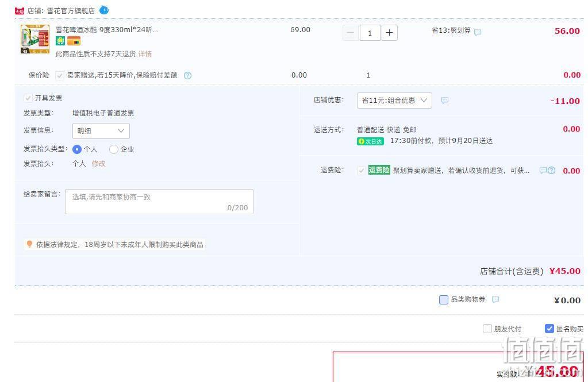Click the comment bubble icon in 运费险 row

[543, 171]
